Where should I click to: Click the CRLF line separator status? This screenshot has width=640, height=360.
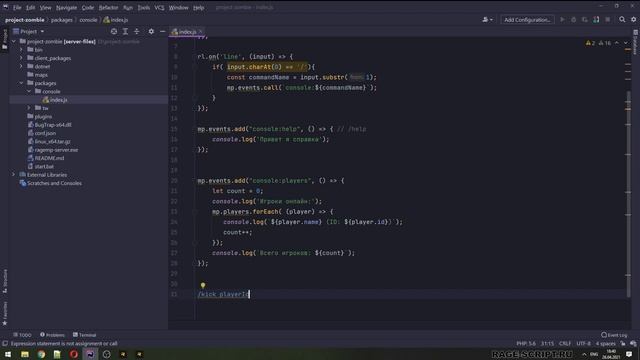pyautogui.click(x=565, y=344)
